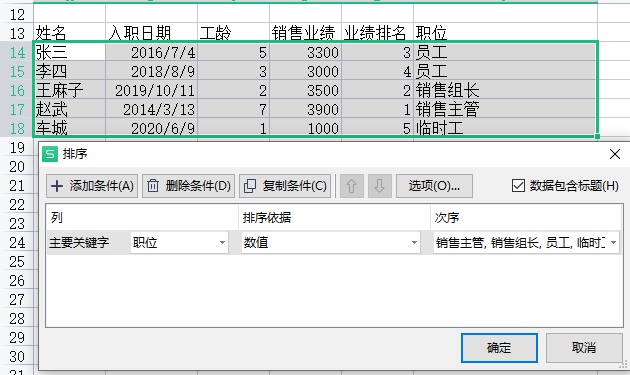
Task: Select row header 27
Action: [16, 299]
